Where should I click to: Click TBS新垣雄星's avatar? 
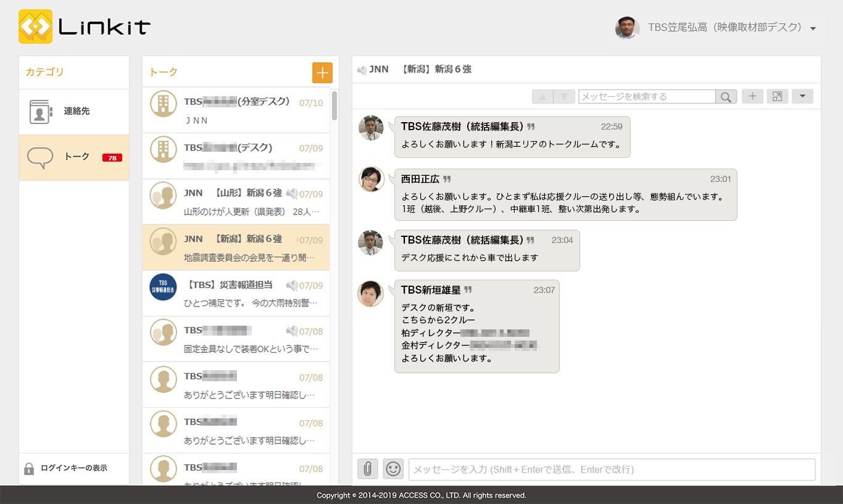pos(371,294)
